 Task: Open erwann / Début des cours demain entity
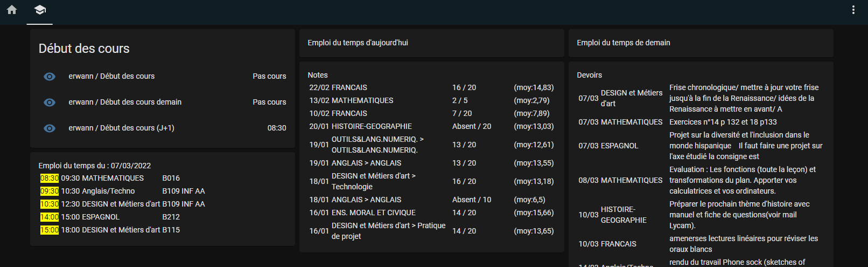click(x=125, y=102)
